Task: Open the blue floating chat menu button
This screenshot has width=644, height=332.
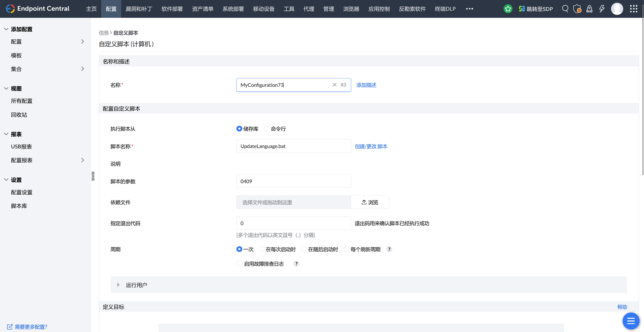Action: pyautogui.click(x=631, y=321)
